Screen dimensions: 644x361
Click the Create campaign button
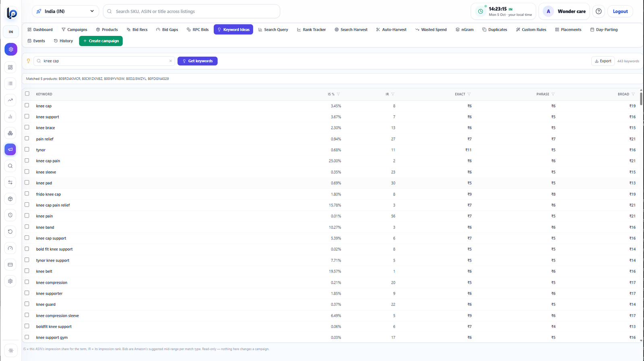click(x=101, y=41)
